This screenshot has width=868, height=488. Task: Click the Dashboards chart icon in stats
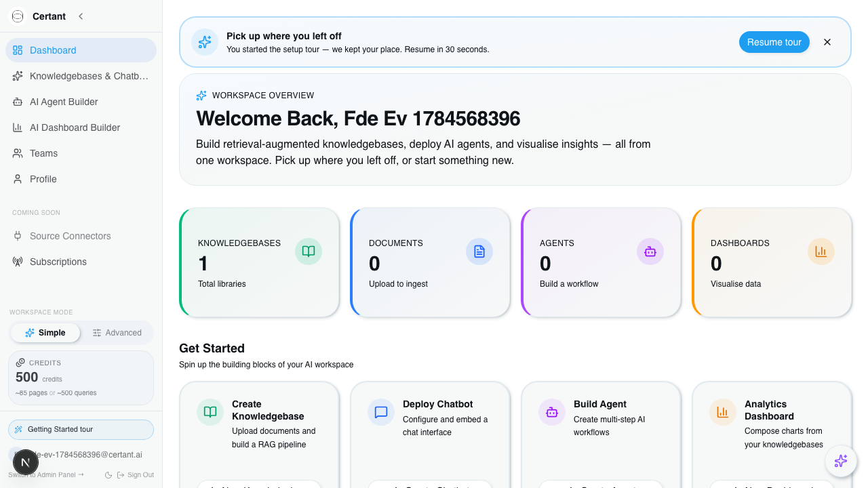[x=821, y=251]
